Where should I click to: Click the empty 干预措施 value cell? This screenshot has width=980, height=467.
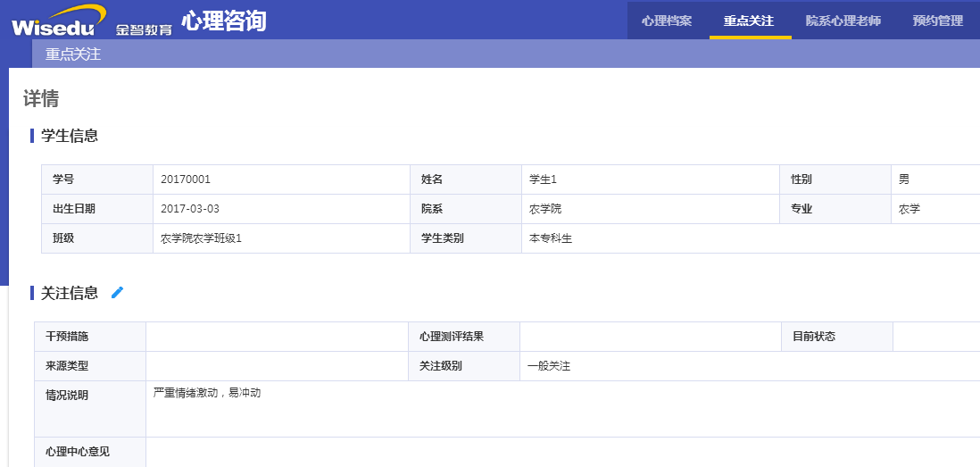277,337
